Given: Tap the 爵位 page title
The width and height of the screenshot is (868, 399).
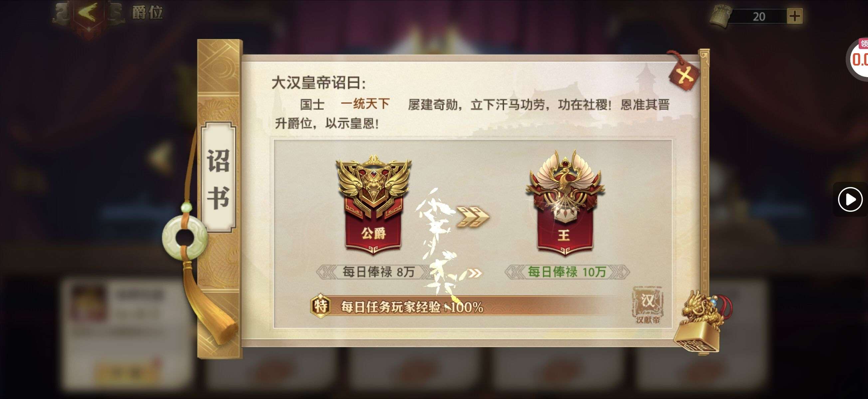Looking at the screenshot, I should click(147, 13).
